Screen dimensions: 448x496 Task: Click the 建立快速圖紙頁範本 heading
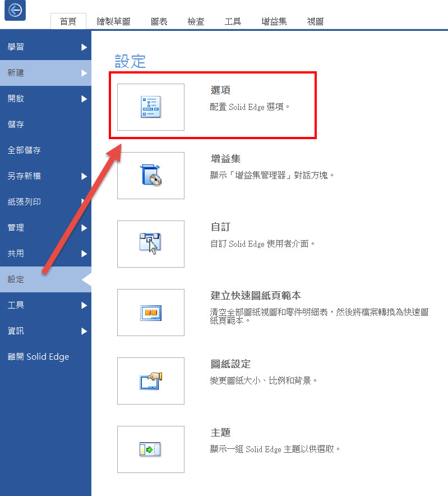[256, 296]
